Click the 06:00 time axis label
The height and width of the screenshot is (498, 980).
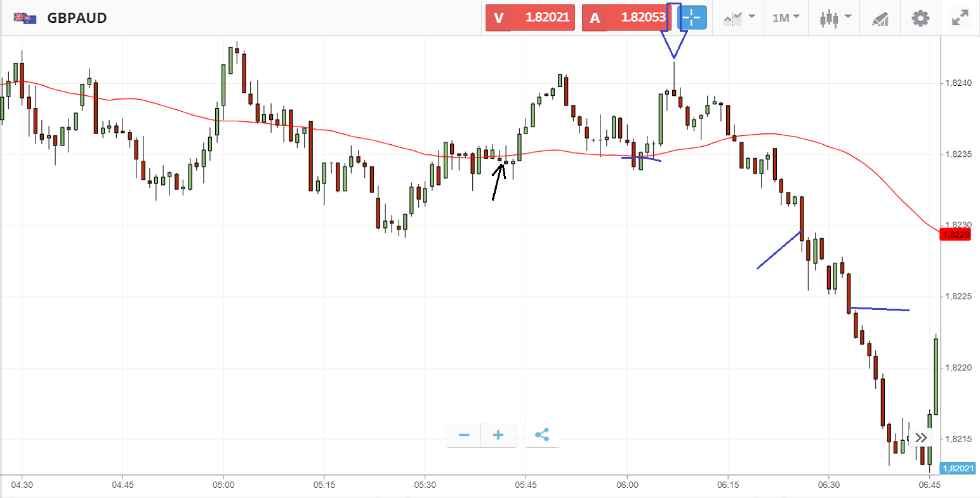click(x=626, y=484)
